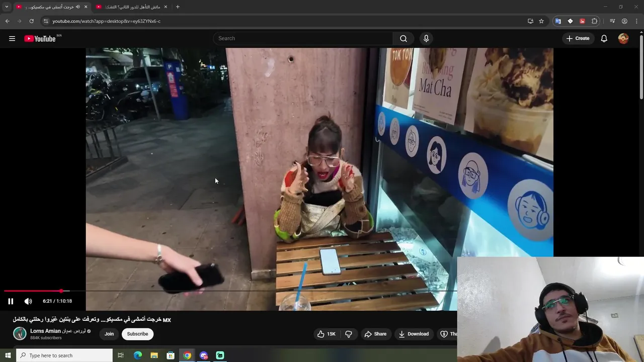644x362 pixels.
Task: Open Chrome extensions puzzle menu
Action: (595, 21)
